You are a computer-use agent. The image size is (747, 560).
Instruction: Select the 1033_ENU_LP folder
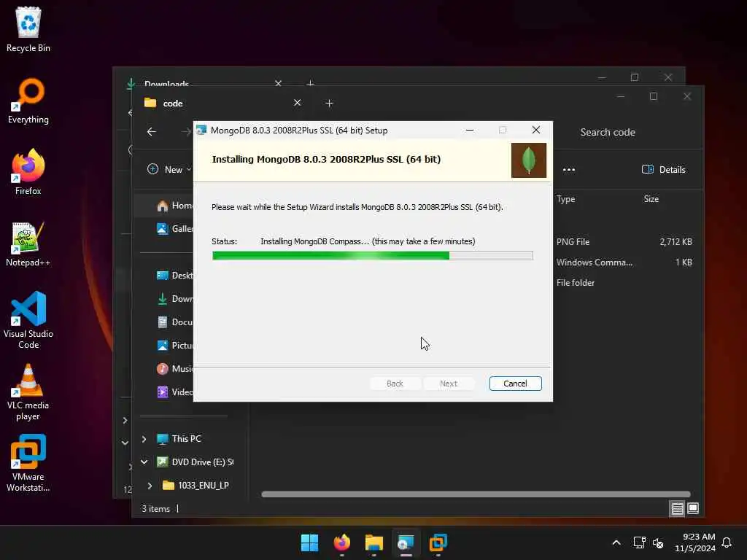click(x=196, y=486)
